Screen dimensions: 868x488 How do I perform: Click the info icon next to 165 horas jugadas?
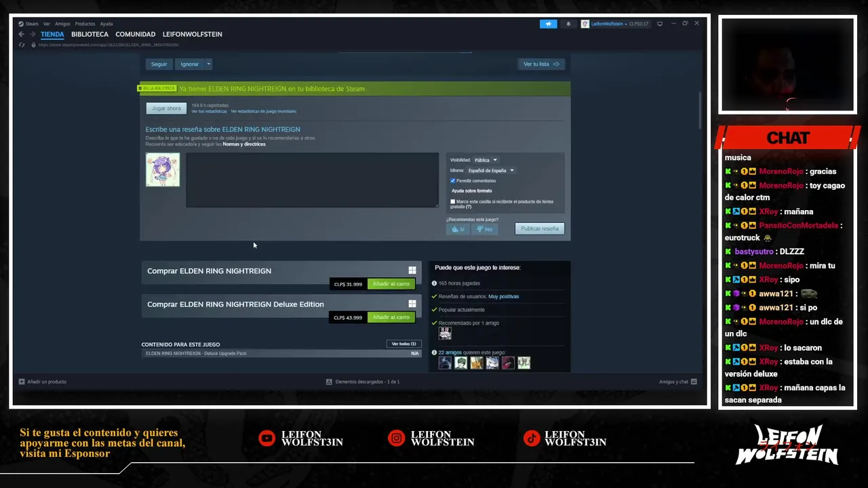point(435,283)
